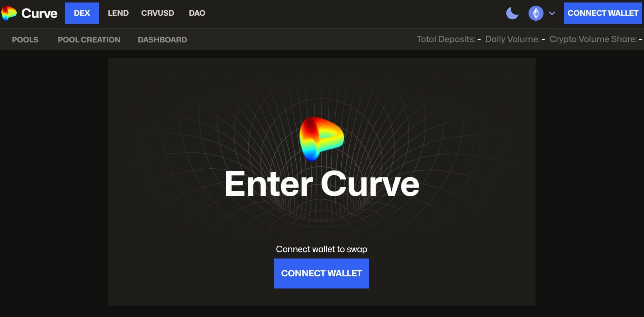Switch to the DEX tab
The height and width of the screenshot is (317, 644).
tap(82, 13)
